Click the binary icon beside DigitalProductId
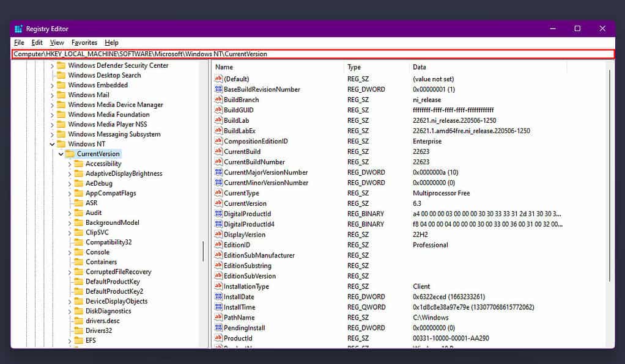The image size is (625, 364). 218,214
